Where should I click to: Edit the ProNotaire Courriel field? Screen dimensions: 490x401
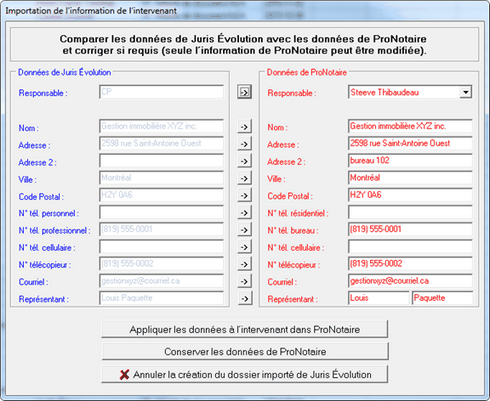pos(410,281)
